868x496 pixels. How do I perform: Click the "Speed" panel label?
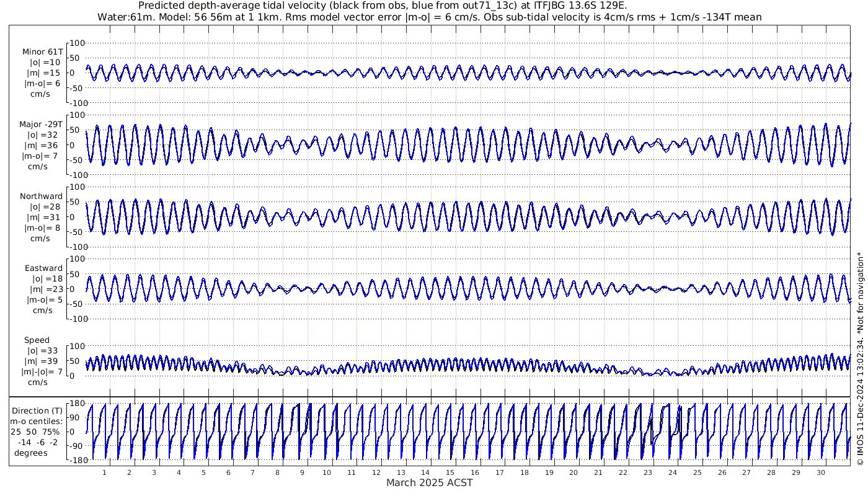(37, 340)
